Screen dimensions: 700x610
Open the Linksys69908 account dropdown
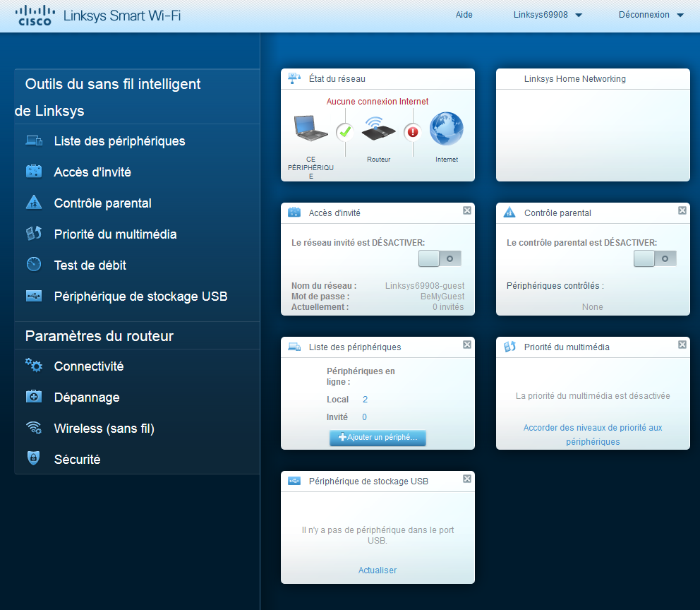[548, 15]
